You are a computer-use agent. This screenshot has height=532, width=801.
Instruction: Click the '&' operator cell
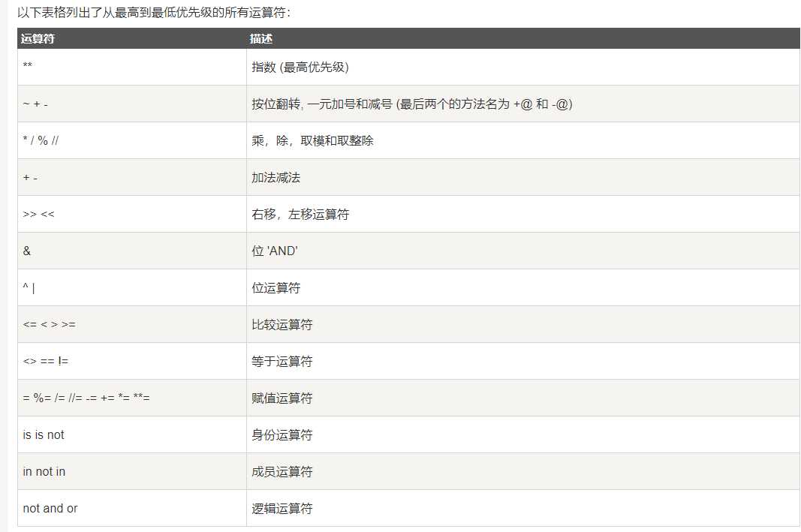click(x=132, y=251)
